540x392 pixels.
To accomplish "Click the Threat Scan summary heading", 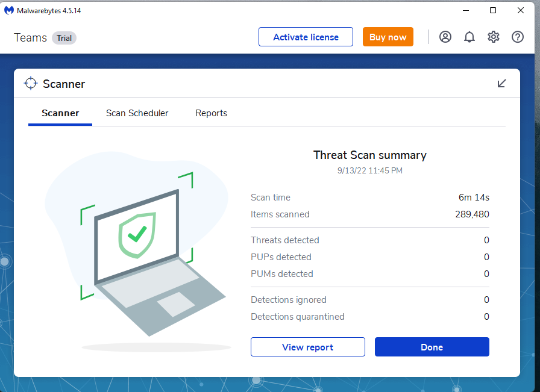I will coord(370,155).
